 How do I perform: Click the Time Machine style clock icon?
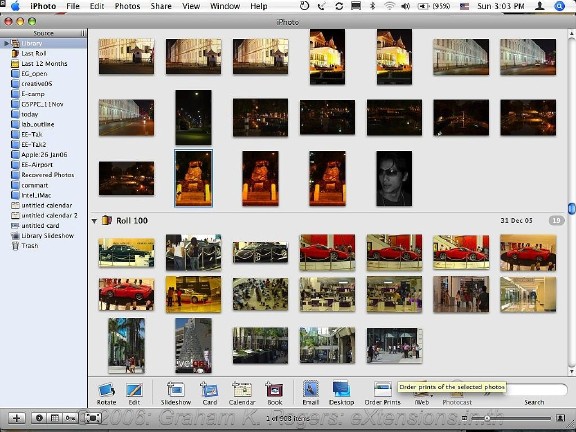[305, 6]
